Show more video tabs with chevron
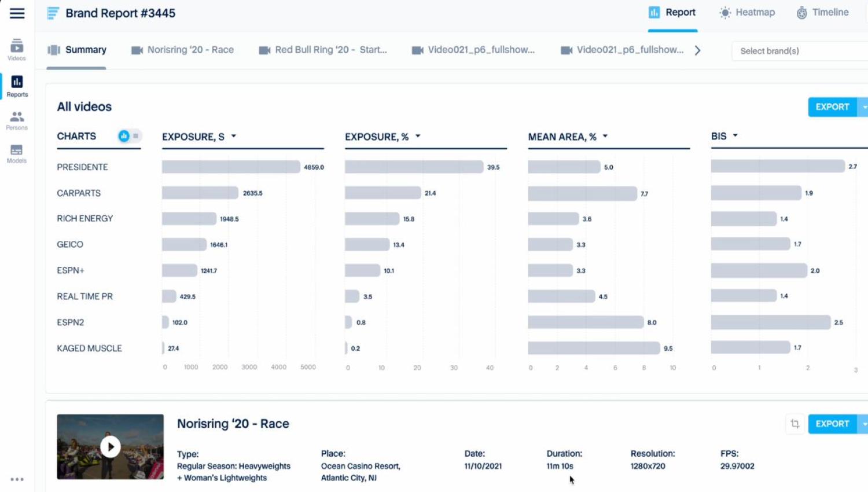Viewport: 868px width, 492px height. 698,50
